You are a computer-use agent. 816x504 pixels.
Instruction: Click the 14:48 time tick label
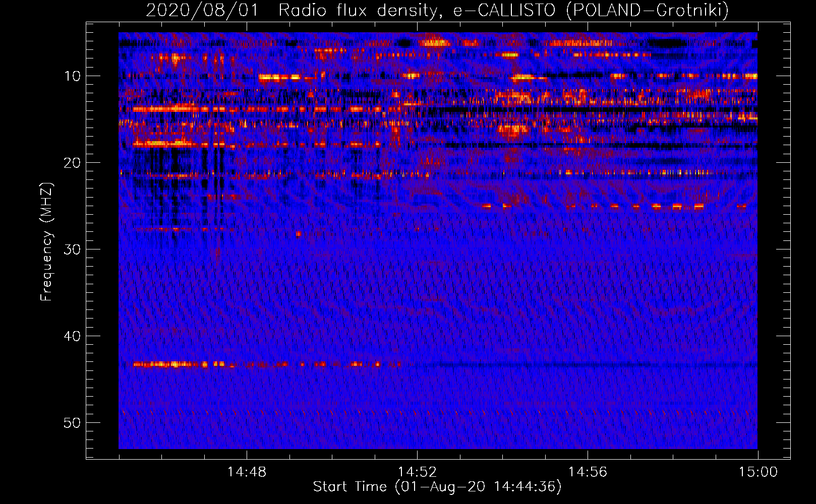(247, 472)
